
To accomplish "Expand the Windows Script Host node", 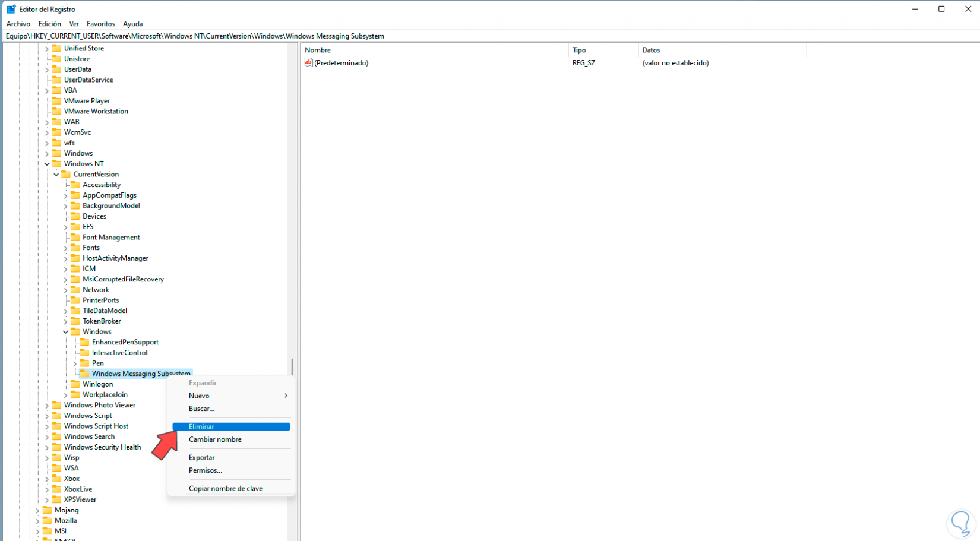I will [47, 426].
